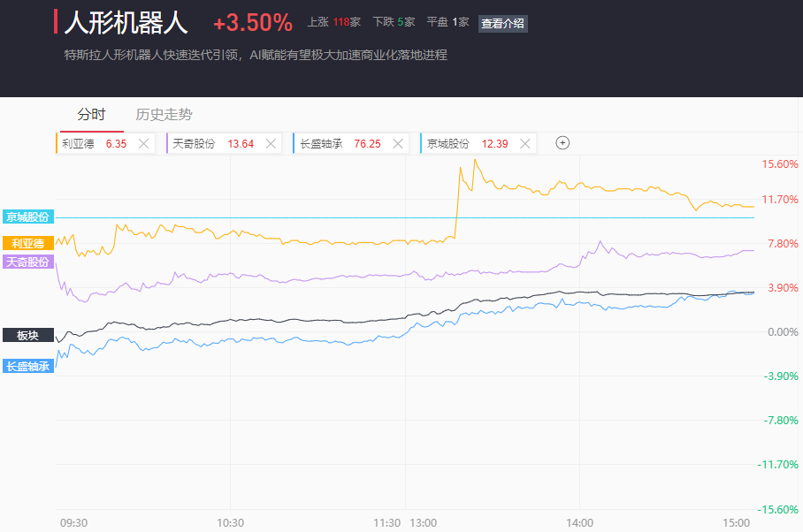The image size is (803, 532).
Task: Click the 京城股份 stock chip name
Action: point(448,143)
